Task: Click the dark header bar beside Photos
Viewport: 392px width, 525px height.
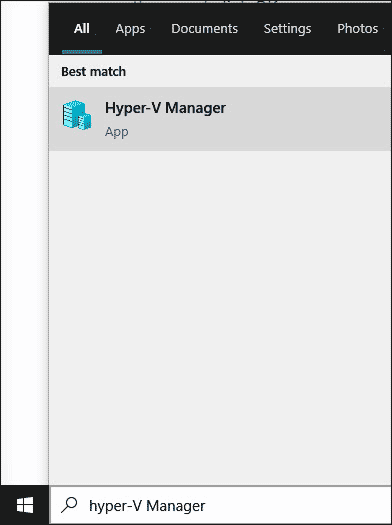Action: click(385, 28)
